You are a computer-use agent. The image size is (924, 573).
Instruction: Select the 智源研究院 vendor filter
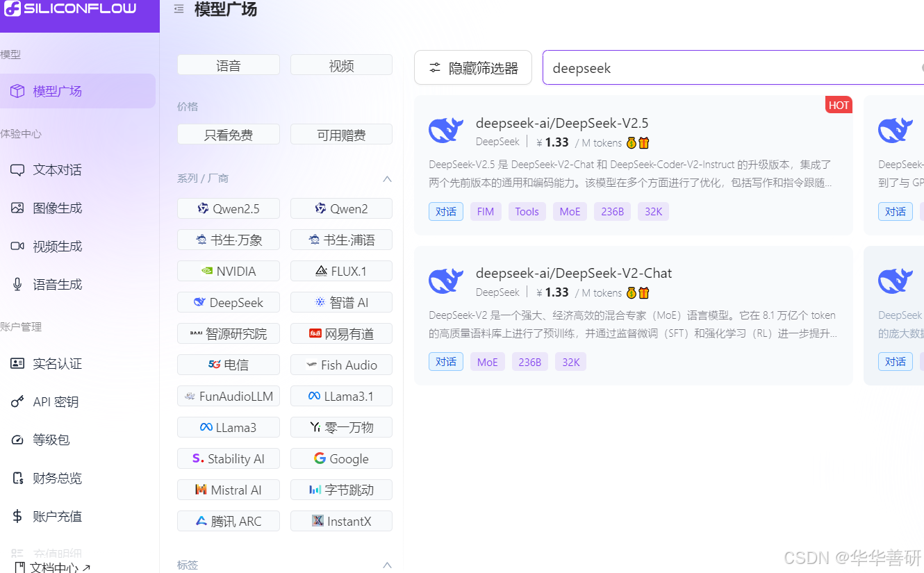(229, 333)
